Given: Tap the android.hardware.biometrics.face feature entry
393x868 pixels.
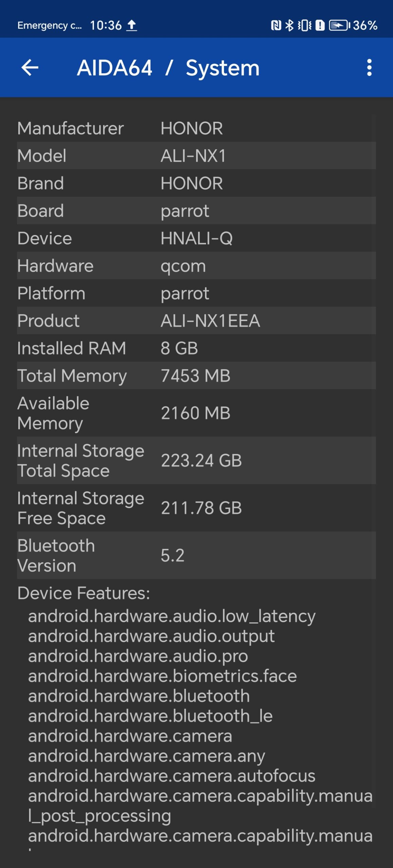Looking at the screenshot, I should coord(162,676).
